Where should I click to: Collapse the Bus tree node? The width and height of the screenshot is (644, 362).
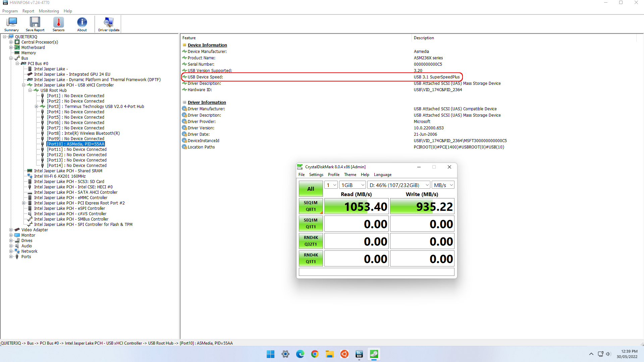(11, 58)
